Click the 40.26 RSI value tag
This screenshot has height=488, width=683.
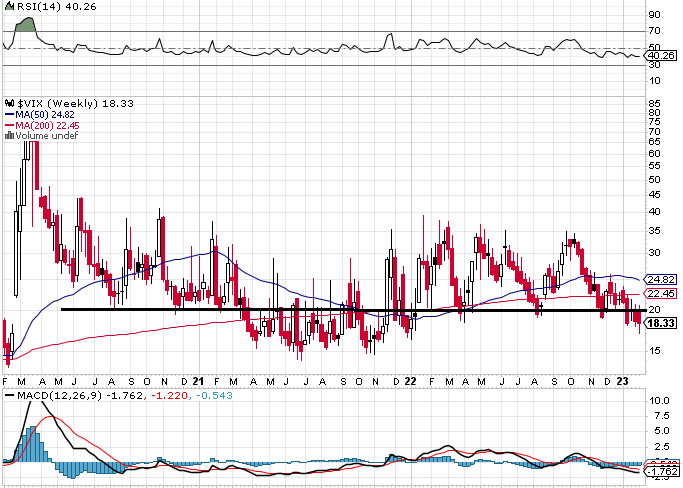pos(660,55)
